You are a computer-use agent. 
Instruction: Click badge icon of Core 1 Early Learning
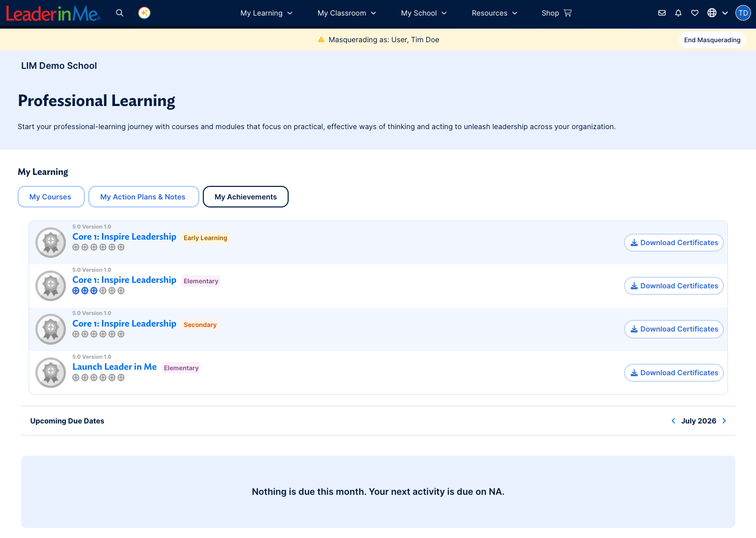coord(51,243)
